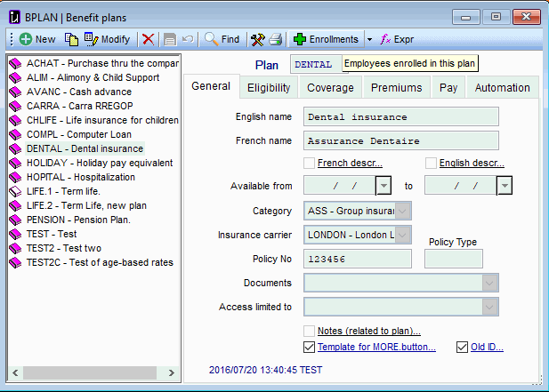Click the printer icon

pyautogui.click(x=276, y=39)
